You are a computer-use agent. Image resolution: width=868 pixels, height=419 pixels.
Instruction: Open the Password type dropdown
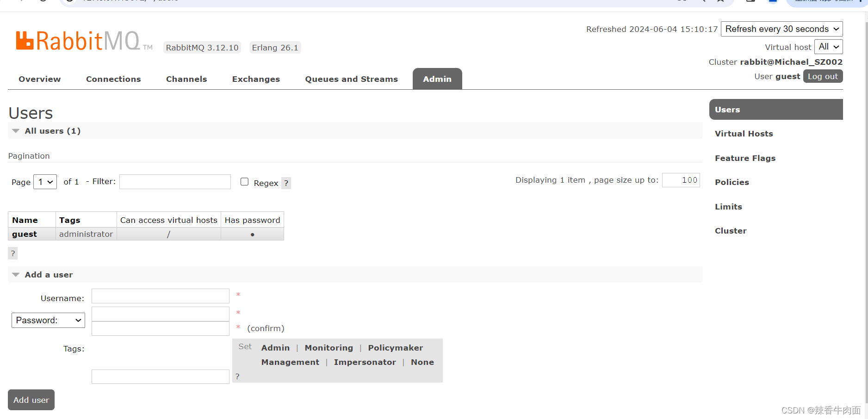coord(48,320)
